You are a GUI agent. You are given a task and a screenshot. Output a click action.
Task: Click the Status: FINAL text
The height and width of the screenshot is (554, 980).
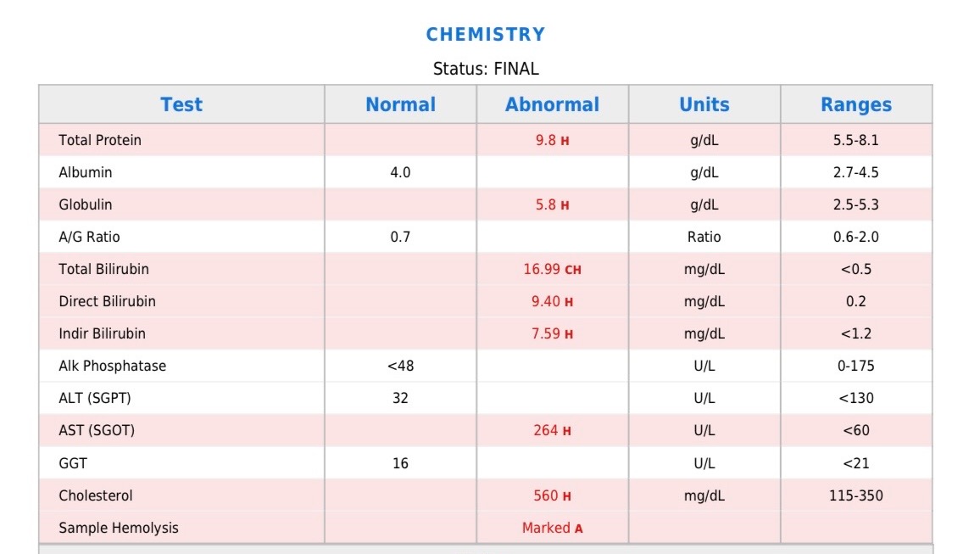coord(486,69)
